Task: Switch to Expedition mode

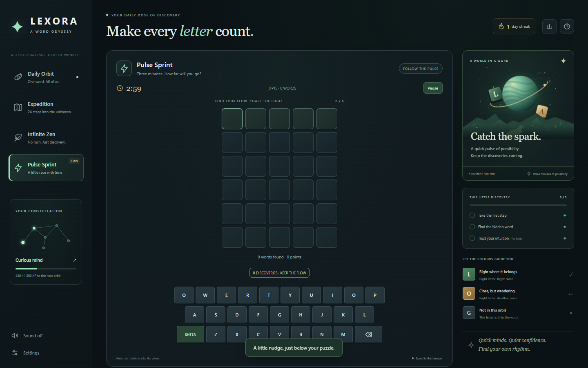Action: [46, 107]
